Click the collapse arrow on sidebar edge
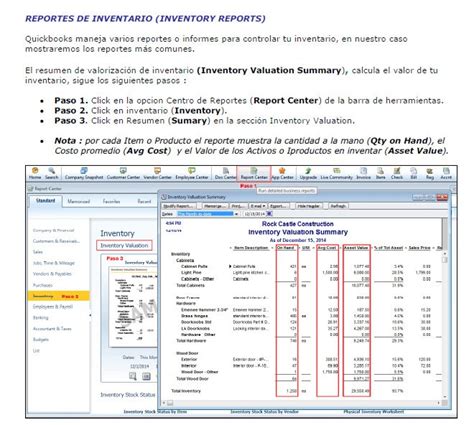Screen dimensions: 474x425 pos(90,315)
